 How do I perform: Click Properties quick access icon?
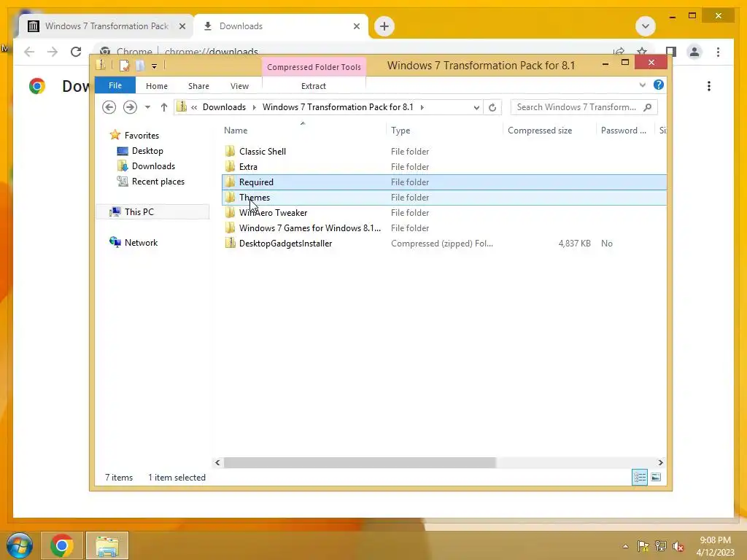point(124,65)
